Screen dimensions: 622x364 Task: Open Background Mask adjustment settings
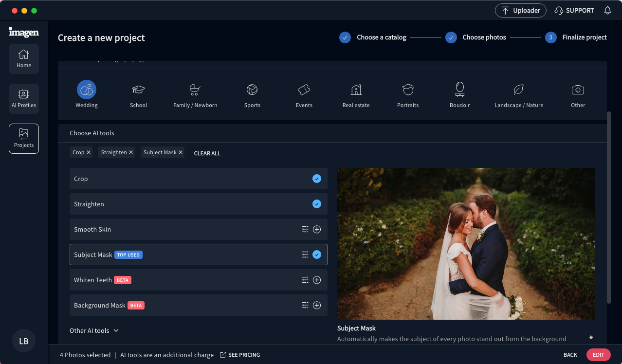pos(305,305)
